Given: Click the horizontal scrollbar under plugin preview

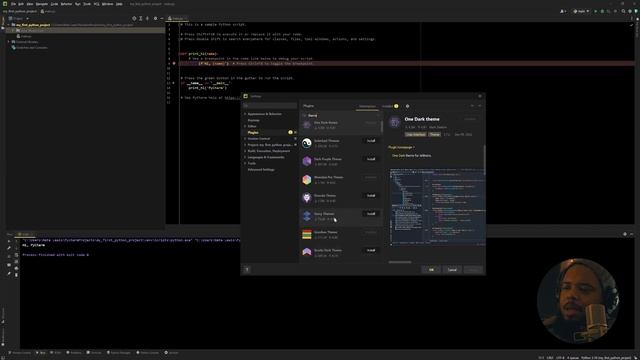Looking at the screenshot, I should pos(400,262).
